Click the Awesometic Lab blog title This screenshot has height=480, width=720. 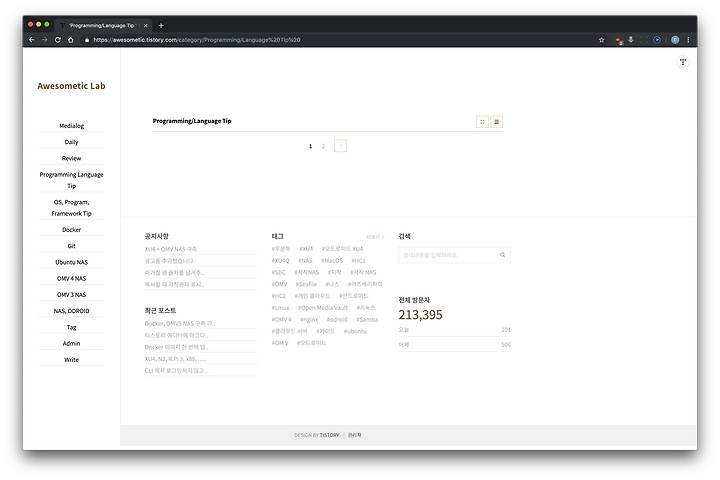71,86
